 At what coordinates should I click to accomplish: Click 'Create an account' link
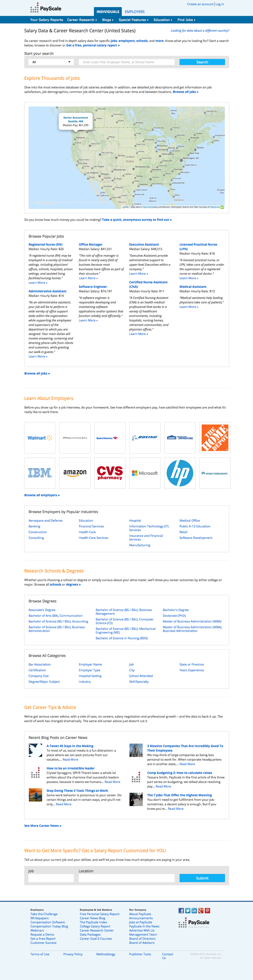click(200, 4)
